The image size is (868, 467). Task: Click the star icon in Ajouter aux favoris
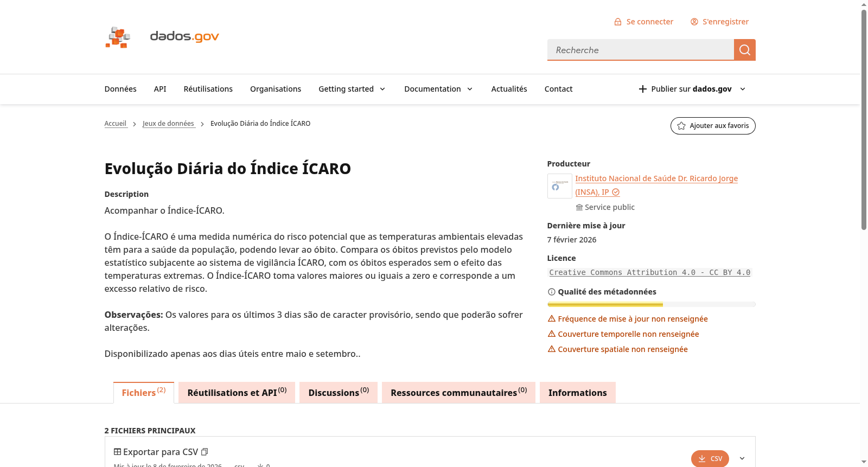(681, 126)
